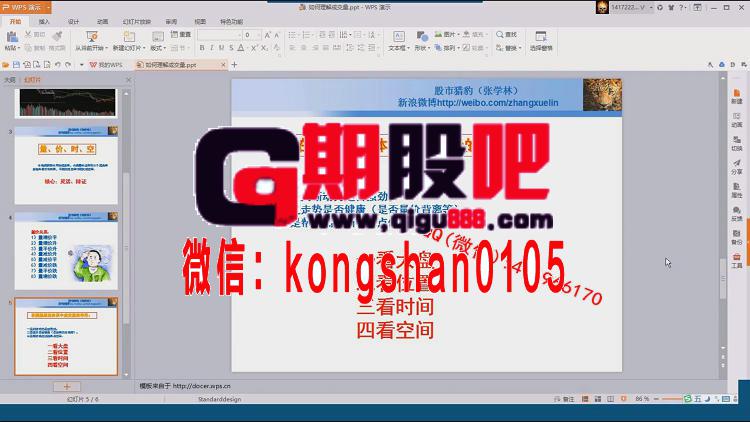Increase font size with larger A icon
Viewport: 750px width, 422px height.
click(267, 35)
